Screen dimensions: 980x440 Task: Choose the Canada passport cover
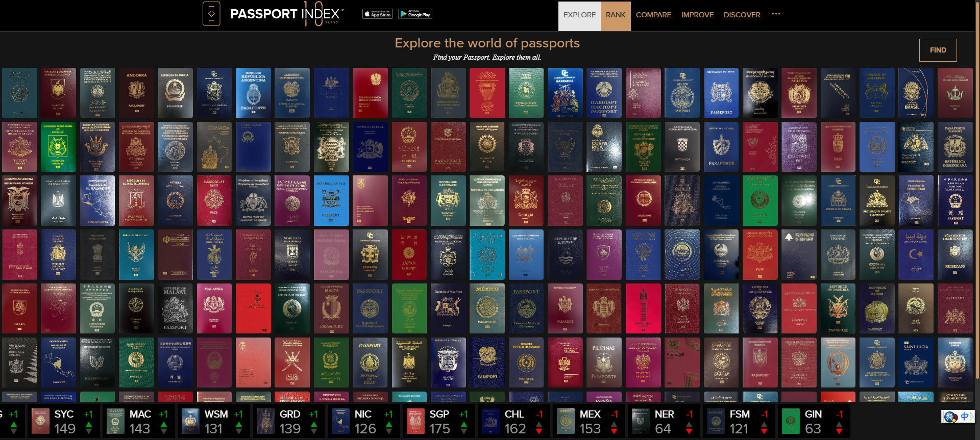coord(214,147)
